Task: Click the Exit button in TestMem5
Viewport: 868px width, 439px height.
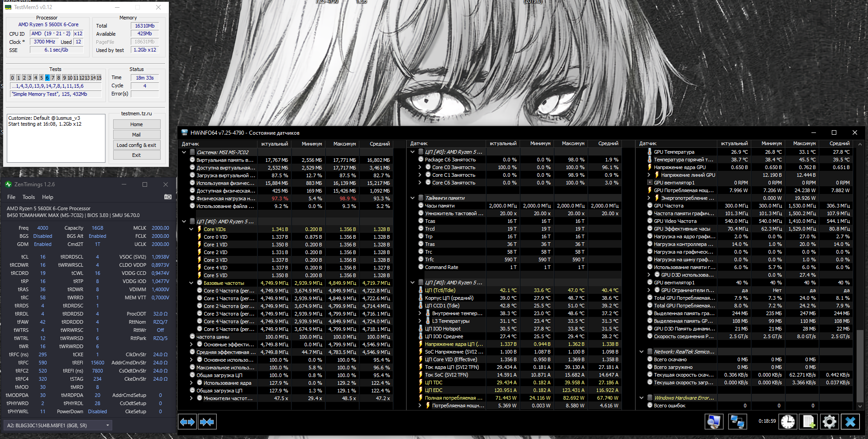Action: [137, 155]
